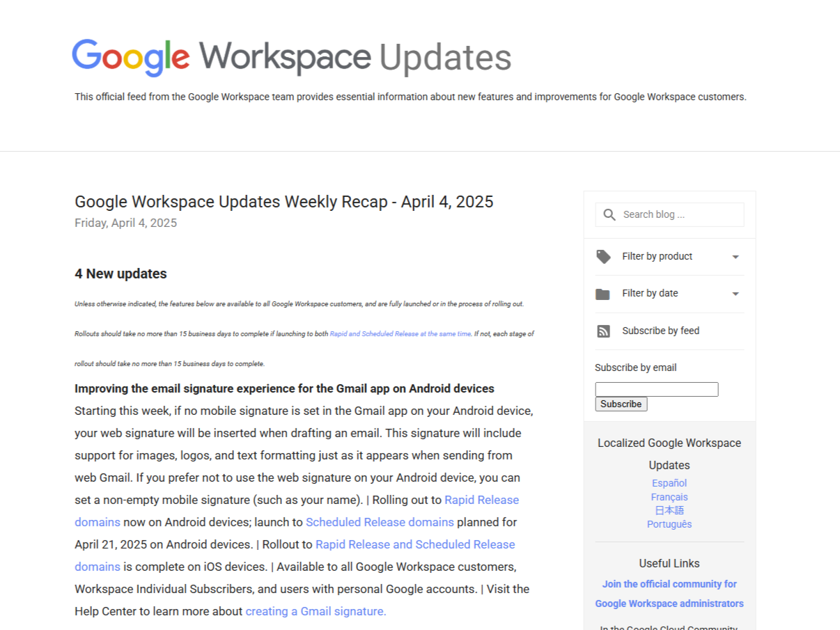Click the 'Subscribe by email' label
Image resolution: width=840 pixels, height=630 pixels.
[635, 368]
